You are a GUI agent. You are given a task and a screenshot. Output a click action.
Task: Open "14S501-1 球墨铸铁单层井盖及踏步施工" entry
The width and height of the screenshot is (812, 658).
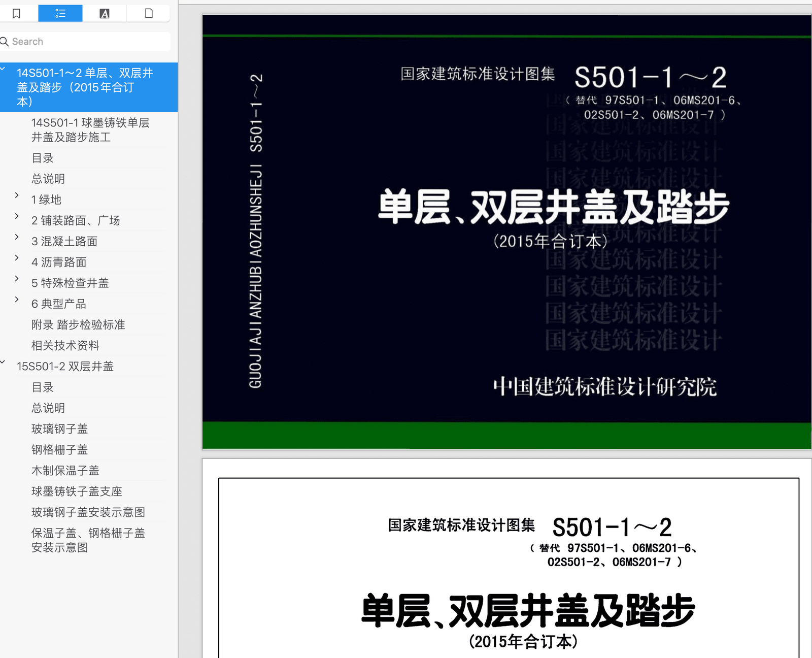point(90,130)
